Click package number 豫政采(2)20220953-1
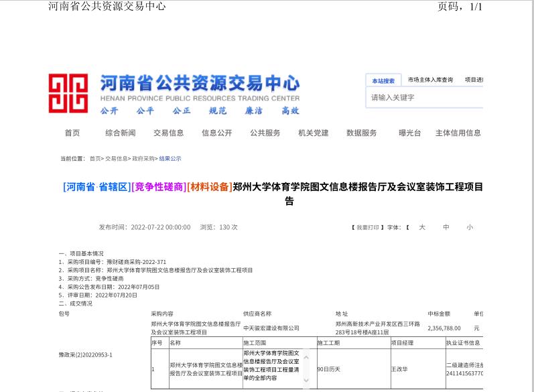Screen dimensions: 534x392 click(x=86, y=355)
